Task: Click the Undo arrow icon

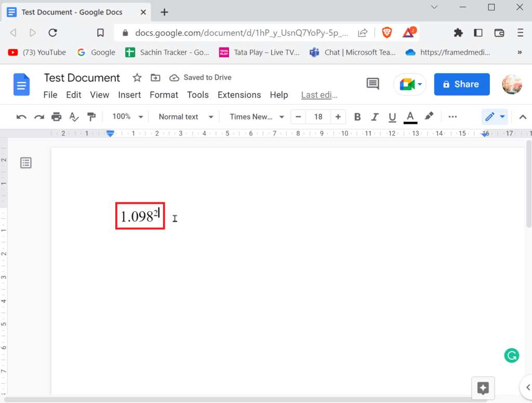Action: point(21,117)
